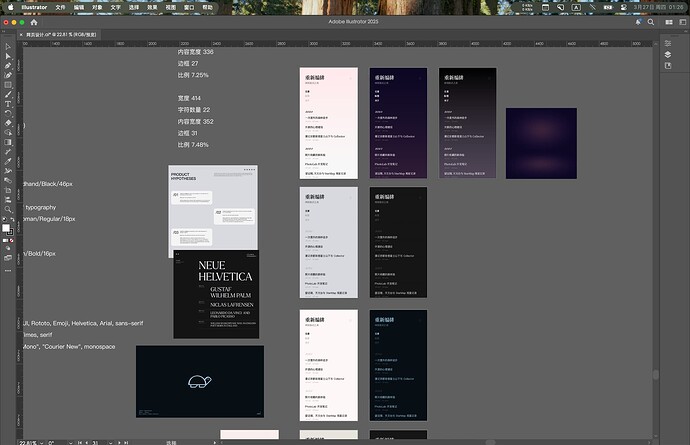Select the Gradient tool
The width and height of the screenshot is (690, 445).
point(8,142)
